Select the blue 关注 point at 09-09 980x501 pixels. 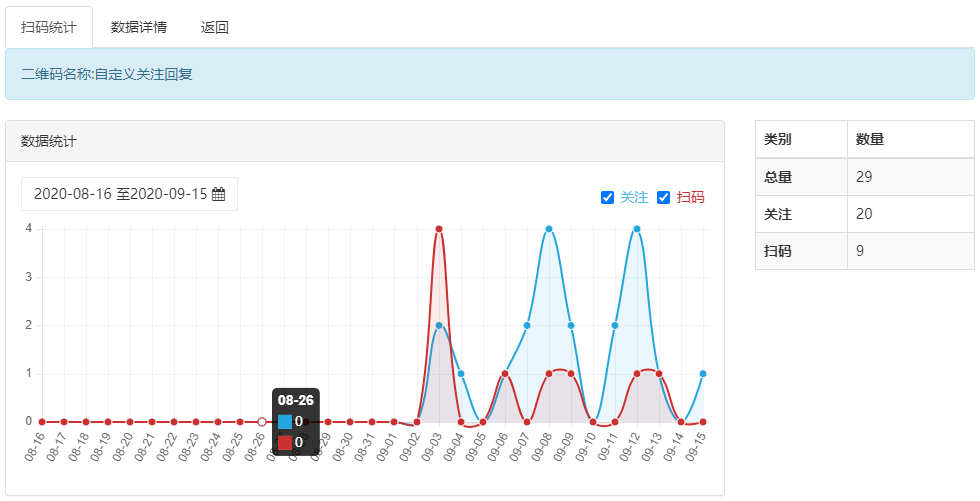coord(571,325)
